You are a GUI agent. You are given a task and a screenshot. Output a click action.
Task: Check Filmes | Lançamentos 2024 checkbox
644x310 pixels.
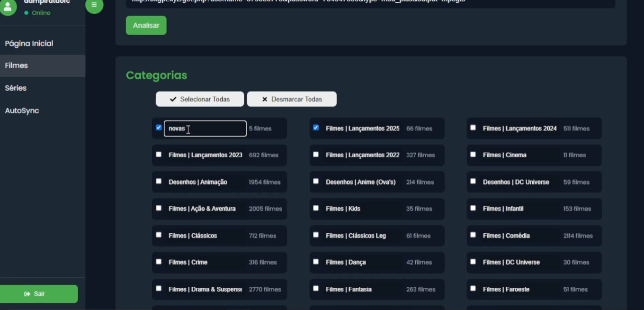[473, 128]
